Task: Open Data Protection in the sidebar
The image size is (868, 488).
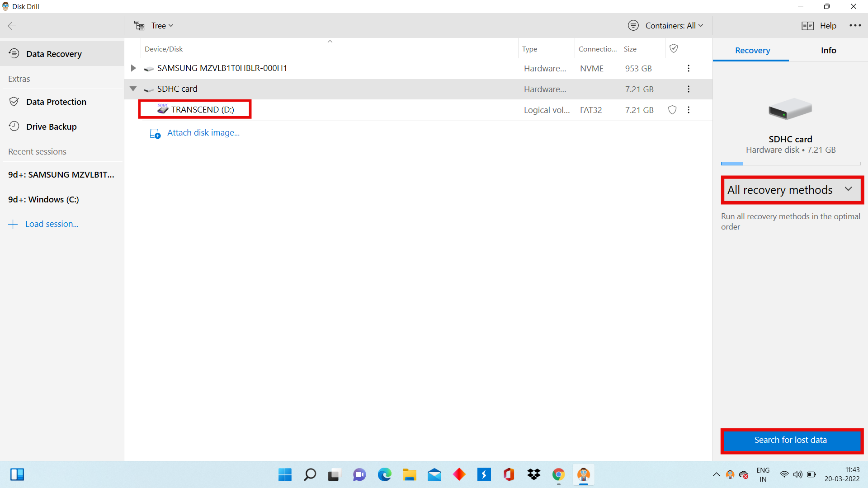Action: click(62, 102)
